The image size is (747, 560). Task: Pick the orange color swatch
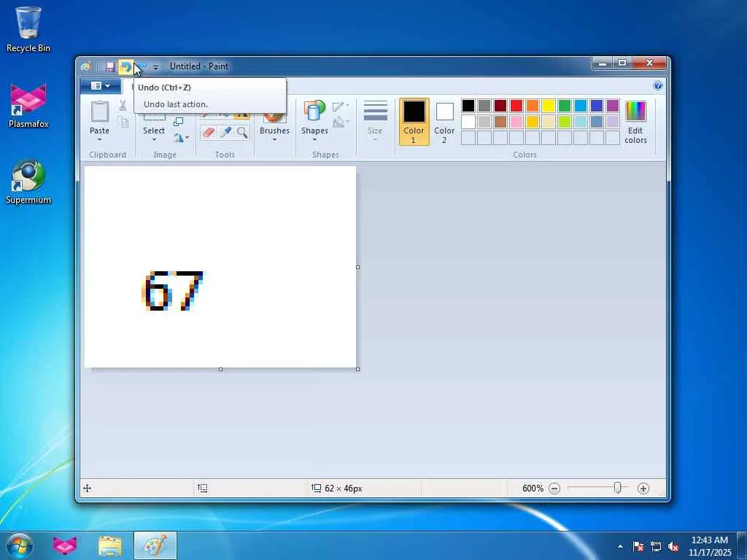pyautogui.click(x=533, y=105)
